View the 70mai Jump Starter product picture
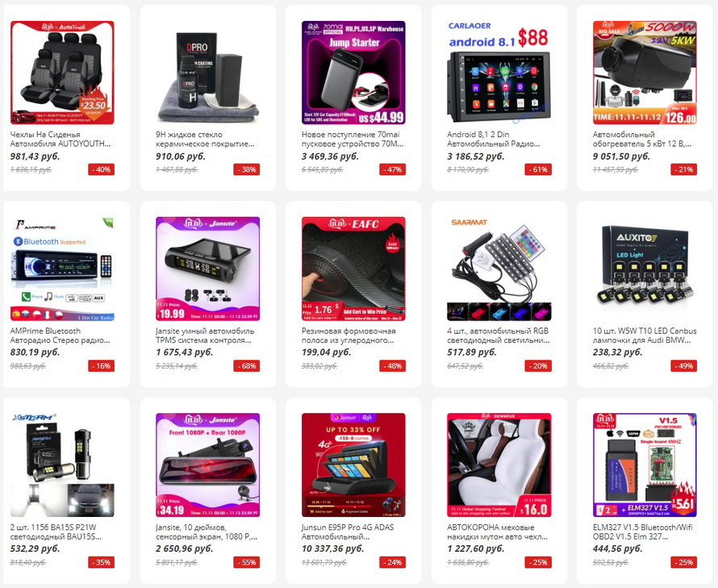The width and height of the screenshot is (718, 588). point(353,73)
